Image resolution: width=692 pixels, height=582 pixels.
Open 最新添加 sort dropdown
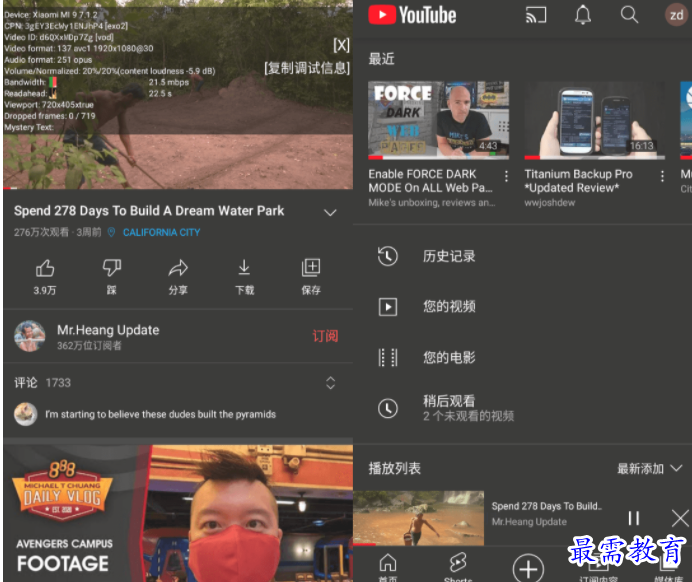[649, 469]
